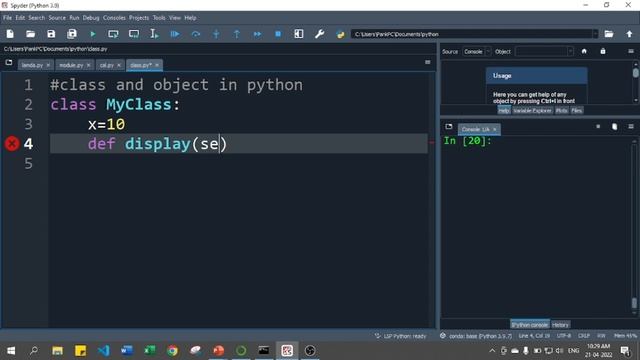Screen dimensions: 640x360
Task: Save all files with the double-disk icon
Action: (72, 34)
